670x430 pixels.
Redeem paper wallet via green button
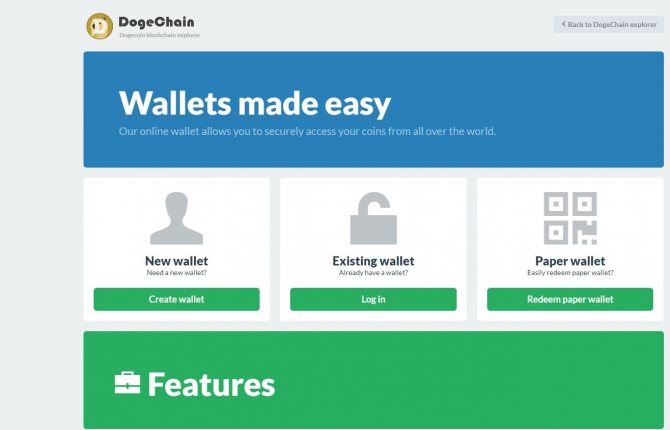click(x=570, y=299)
